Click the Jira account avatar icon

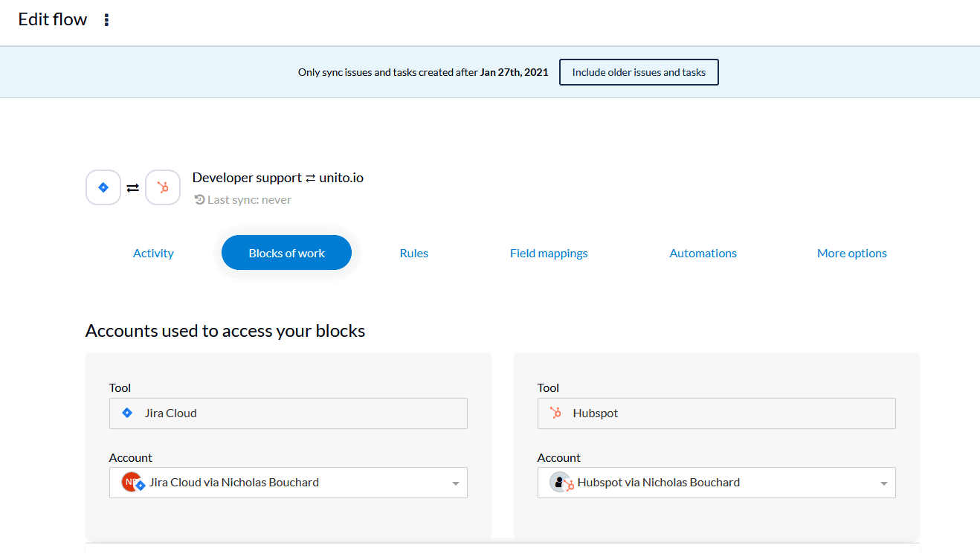132,482
